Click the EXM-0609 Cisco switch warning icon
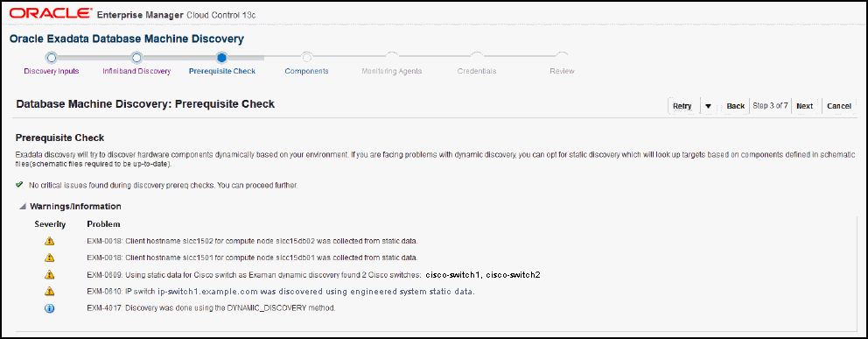 50,274
